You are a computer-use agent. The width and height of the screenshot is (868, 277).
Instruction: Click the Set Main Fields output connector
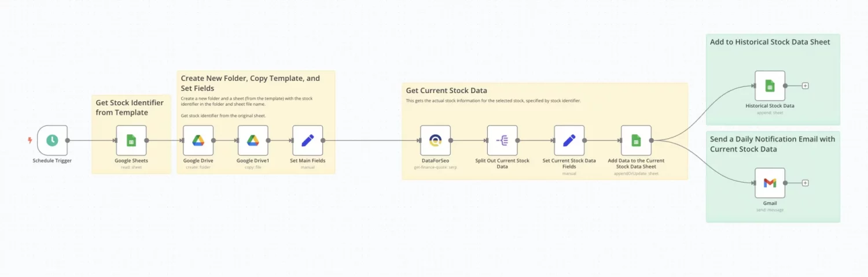[323, 140]
